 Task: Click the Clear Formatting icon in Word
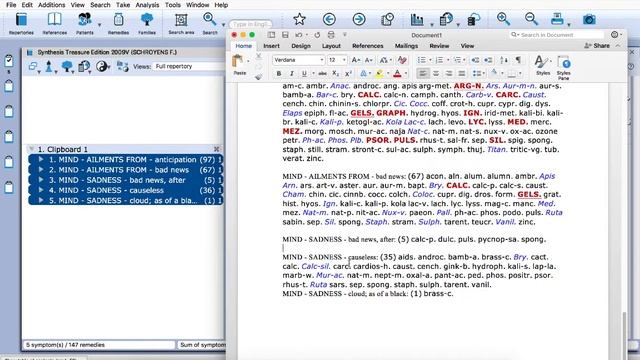pyautogui.click(x=402, y=60)
